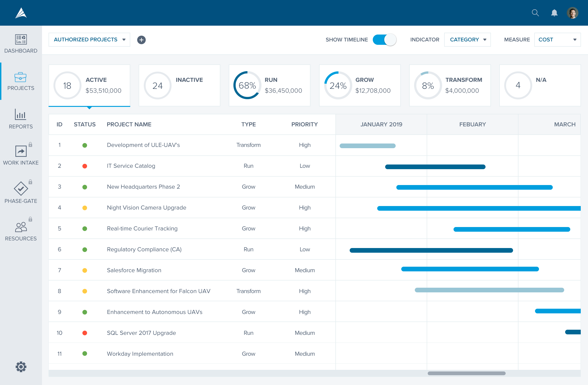This screenshot has height=385, width=588.
Task: Open SQL Server 2017 Upgrade project name
Action: (141, 333)
